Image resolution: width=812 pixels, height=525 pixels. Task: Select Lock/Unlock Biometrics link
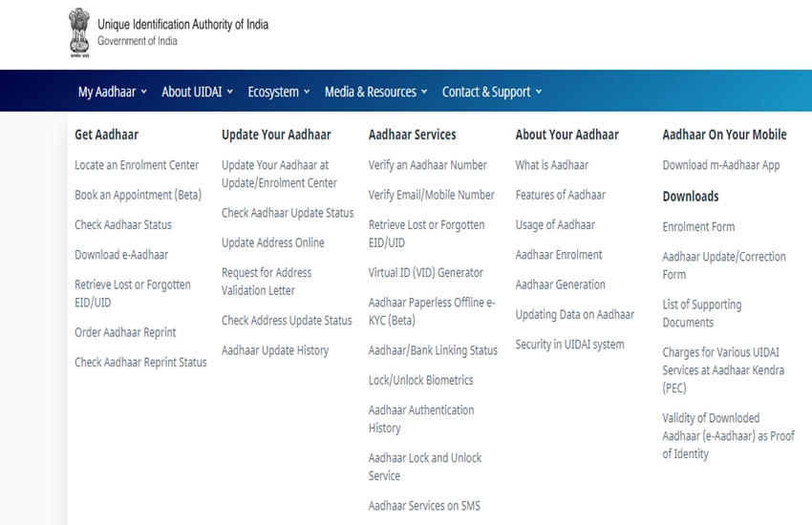tap(420, 380)
